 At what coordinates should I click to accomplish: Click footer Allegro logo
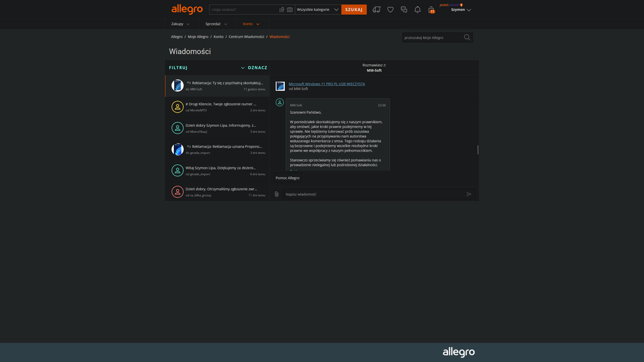(459, 352)
